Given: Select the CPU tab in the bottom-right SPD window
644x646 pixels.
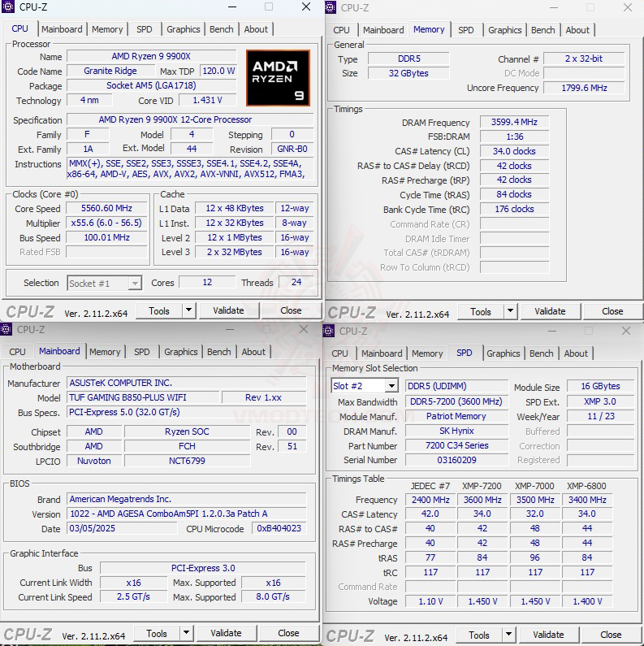Looking at the screenshot, I should tap(339, 353).
